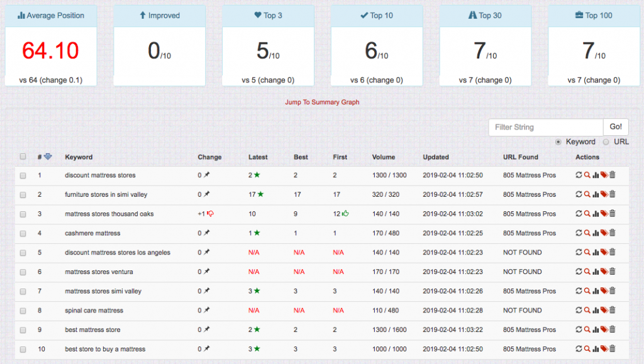Image resolution: width=644 pixels, height=364 pixels.
Task: Refresh the cashmere mattress row
Action: click(x=579, y=233)
